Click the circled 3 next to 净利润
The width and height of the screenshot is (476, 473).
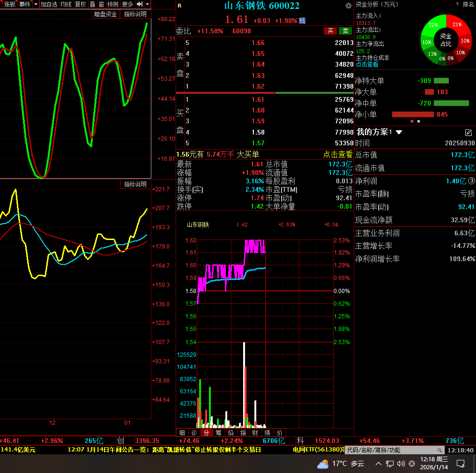click(471, 181)
